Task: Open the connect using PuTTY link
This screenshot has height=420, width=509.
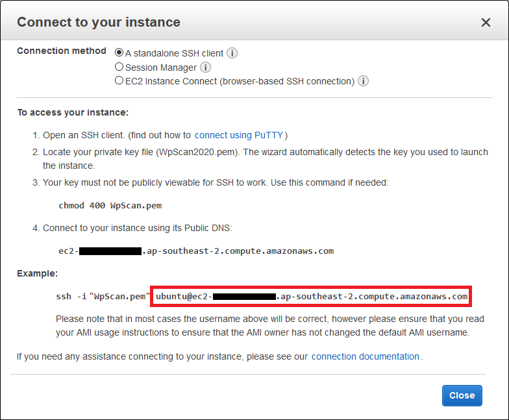Action: tap(239, 135)
